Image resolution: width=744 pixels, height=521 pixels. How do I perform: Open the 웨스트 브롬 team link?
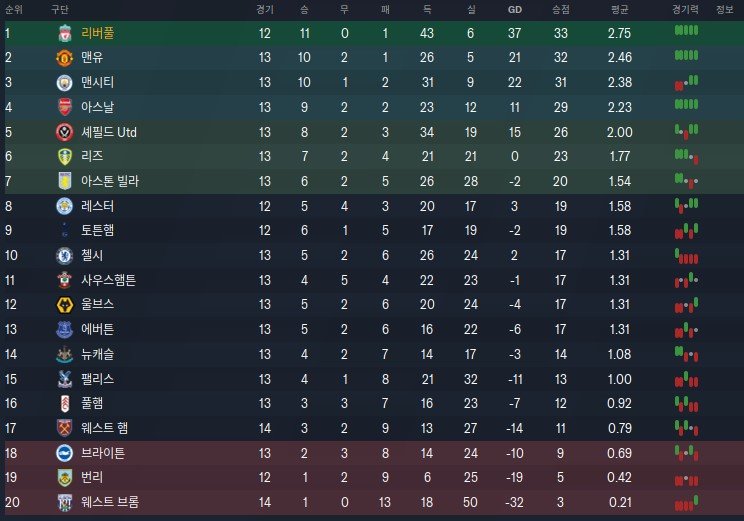[110, 501]
